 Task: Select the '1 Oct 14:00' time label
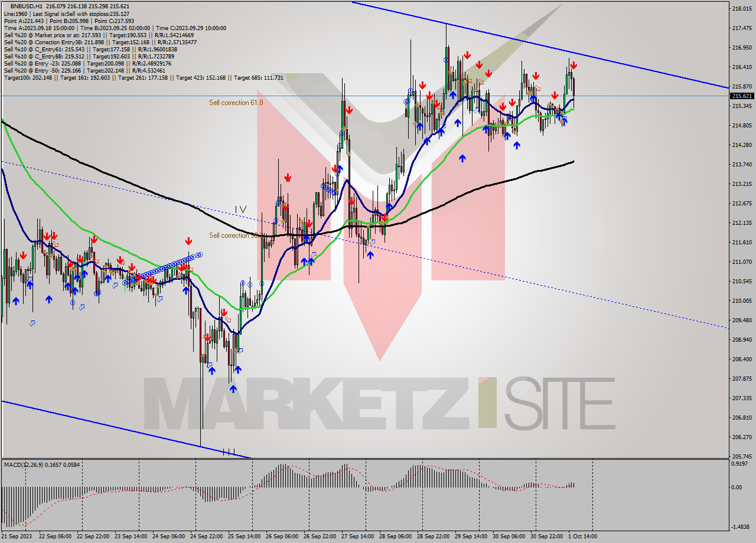pos(583,537)
